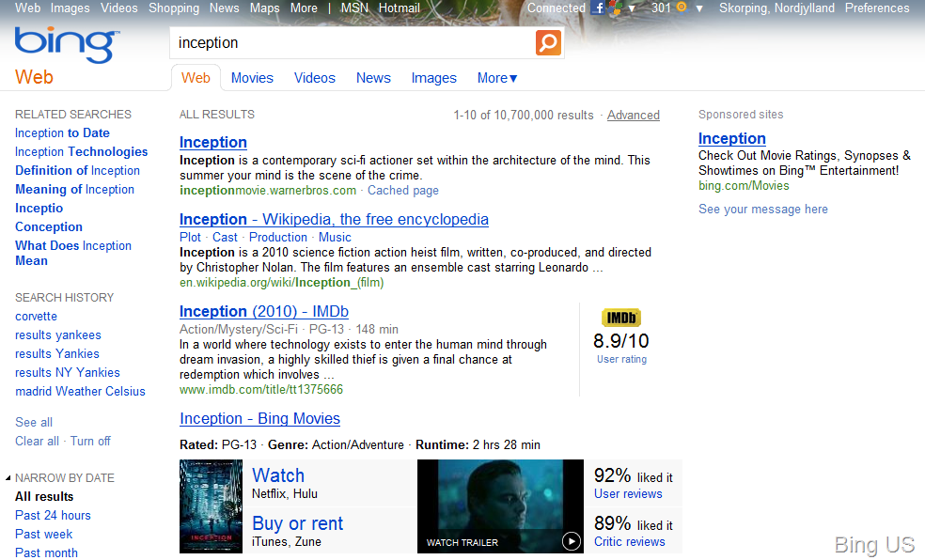Click the IMDb User rating link
This screenshot has height=560, width=925.
coord(621,359)
